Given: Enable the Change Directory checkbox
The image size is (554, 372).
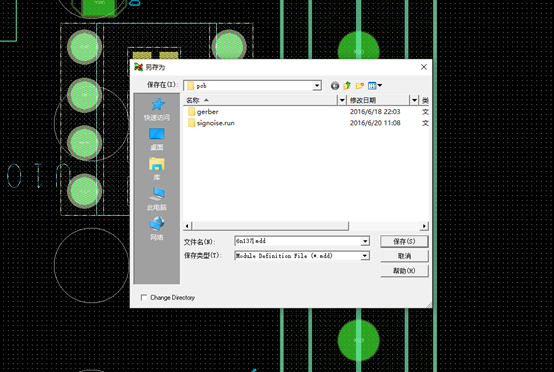Looking at the screenshot, I should tap(144, 297).
